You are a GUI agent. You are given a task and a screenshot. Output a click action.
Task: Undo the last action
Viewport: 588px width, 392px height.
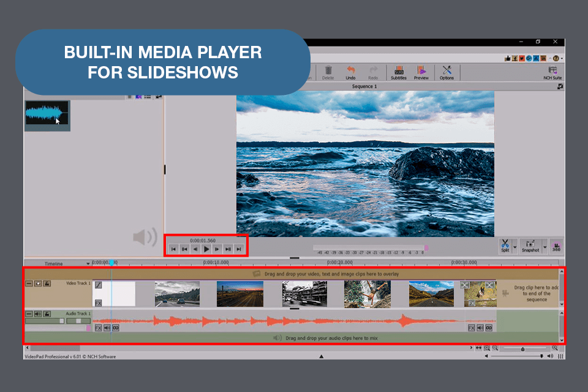tap(350, 72)
